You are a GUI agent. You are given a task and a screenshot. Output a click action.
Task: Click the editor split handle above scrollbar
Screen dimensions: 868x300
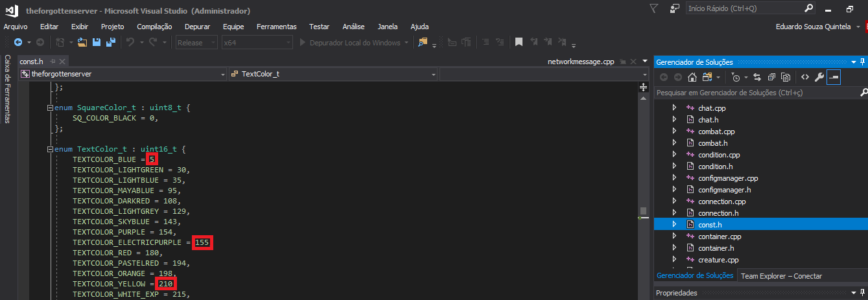643,87
